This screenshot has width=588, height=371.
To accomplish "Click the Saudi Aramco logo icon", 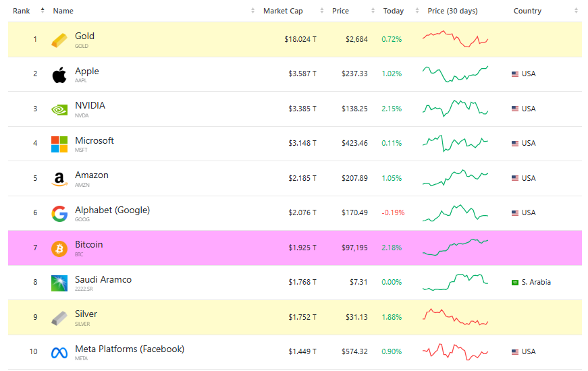I will [59, 283].
